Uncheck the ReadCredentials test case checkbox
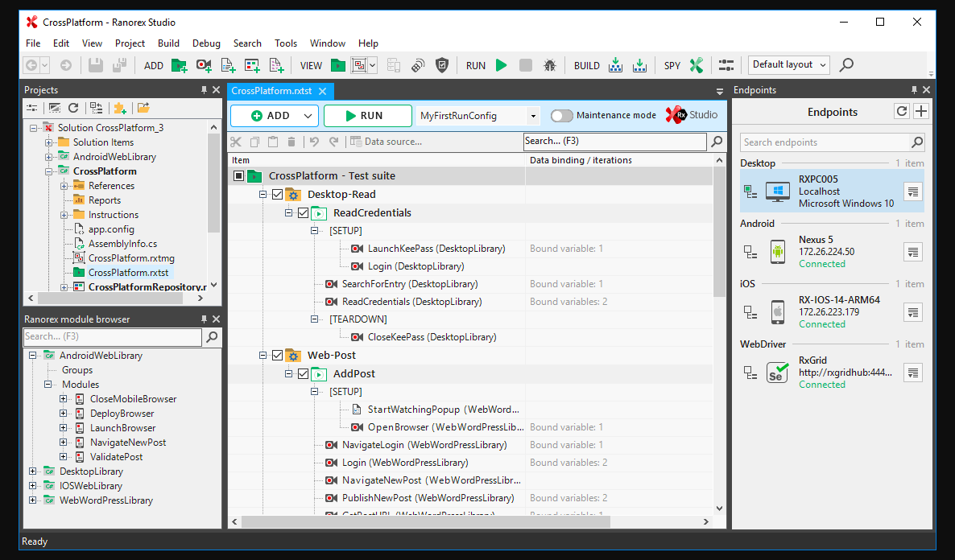955x560 pixels. click(x=303, y=213)
